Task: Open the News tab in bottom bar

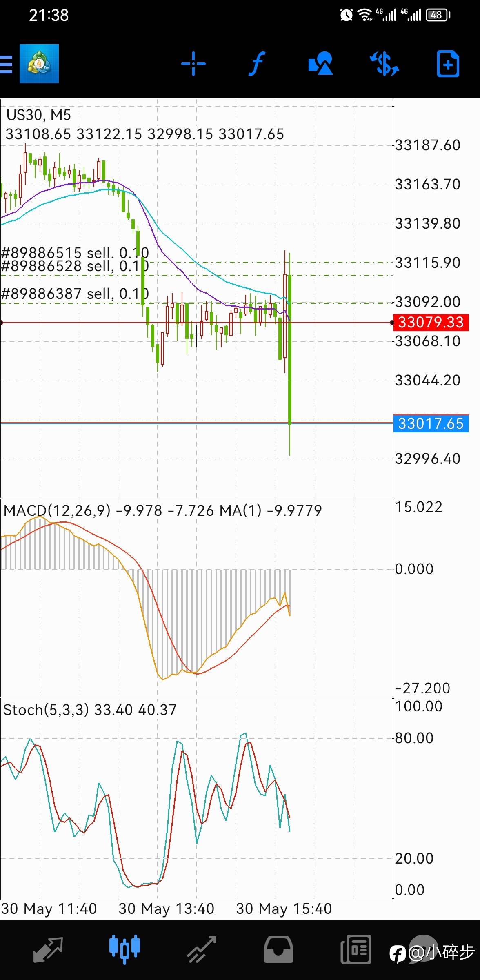Action: click(x=356, y=949)
